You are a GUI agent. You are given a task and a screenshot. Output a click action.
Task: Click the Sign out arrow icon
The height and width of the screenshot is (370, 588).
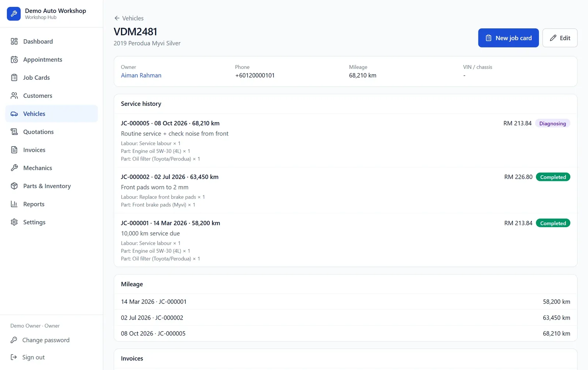pyautogui.click(x=14, y=357)
